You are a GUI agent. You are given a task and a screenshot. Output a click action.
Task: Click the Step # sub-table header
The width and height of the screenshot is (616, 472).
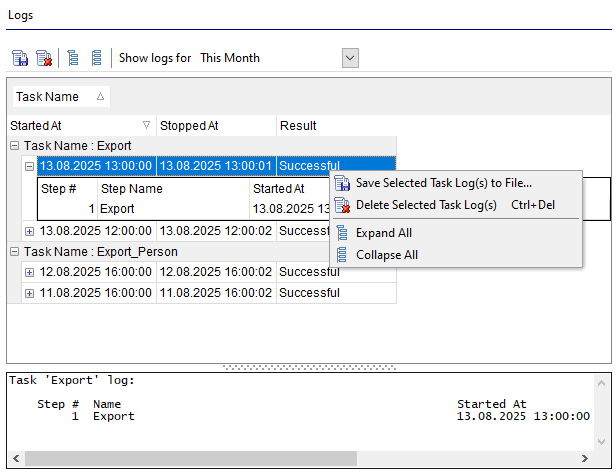coord(68,189)
